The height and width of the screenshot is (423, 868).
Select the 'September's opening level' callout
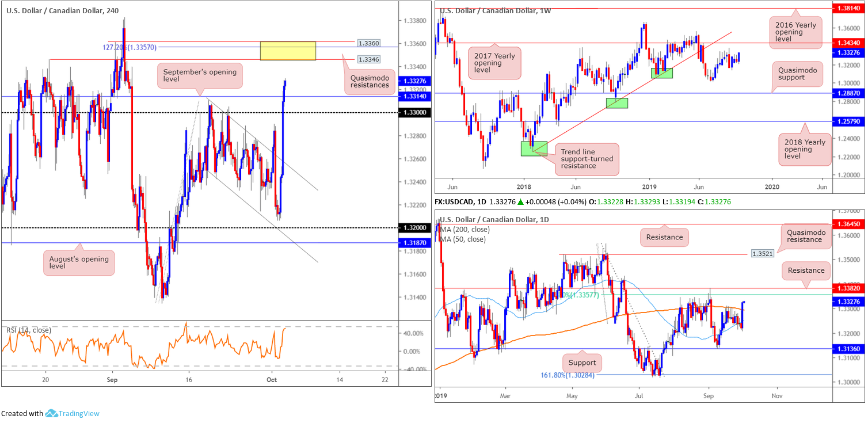[200, 76]
